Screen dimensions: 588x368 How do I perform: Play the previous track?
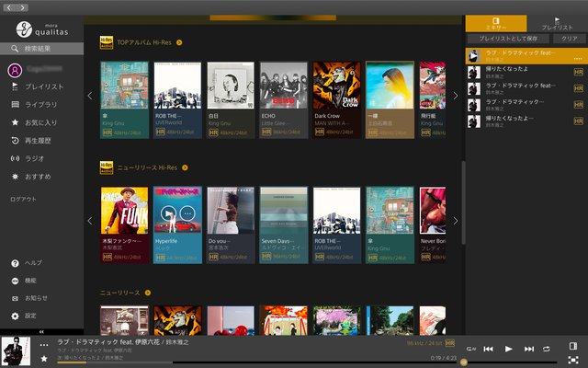[488, 349]
